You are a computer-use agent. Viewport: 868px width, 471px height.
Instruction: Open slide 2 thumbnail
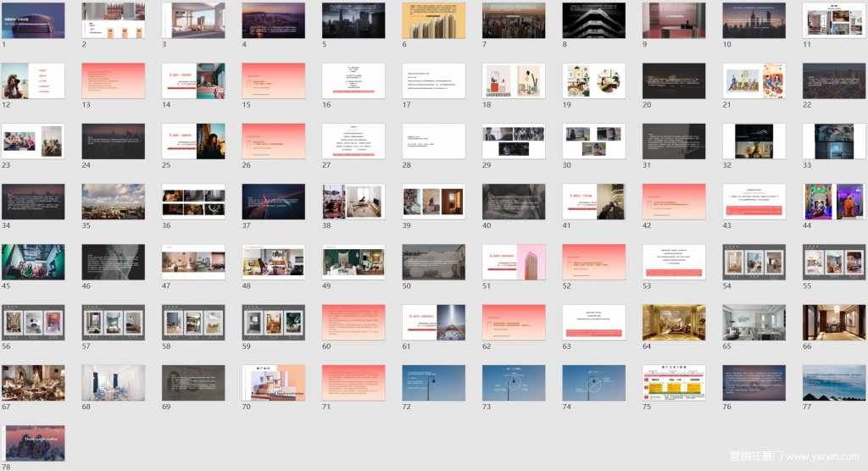pos(114,20)
